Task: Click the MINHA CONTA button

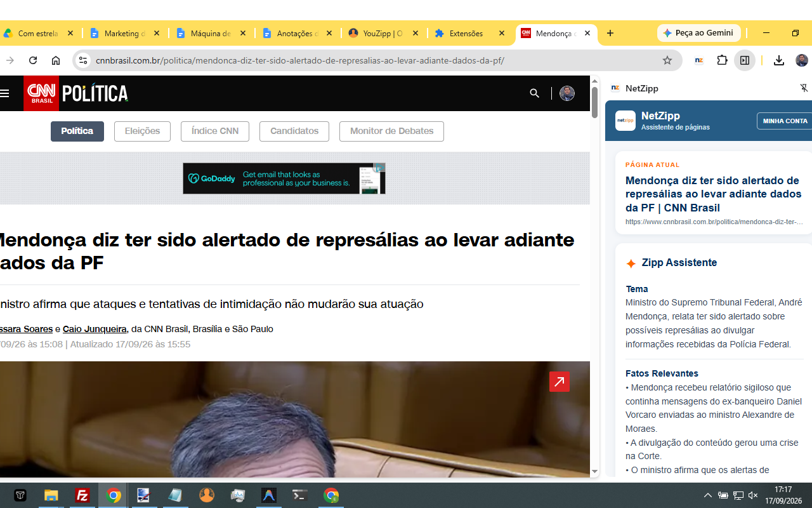Action: 785,121
